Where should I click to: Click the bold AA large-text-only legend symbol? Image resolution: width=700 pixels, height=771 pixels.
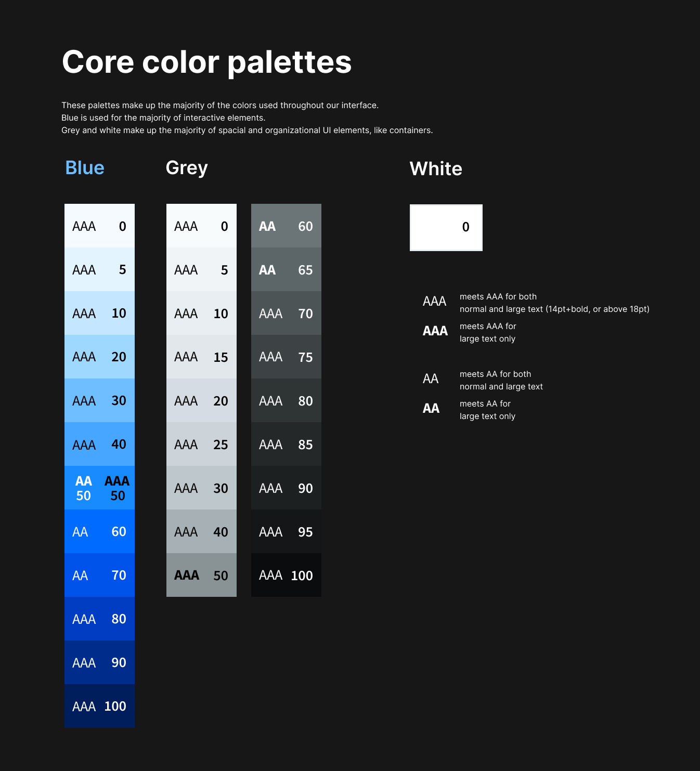[431, 409]
